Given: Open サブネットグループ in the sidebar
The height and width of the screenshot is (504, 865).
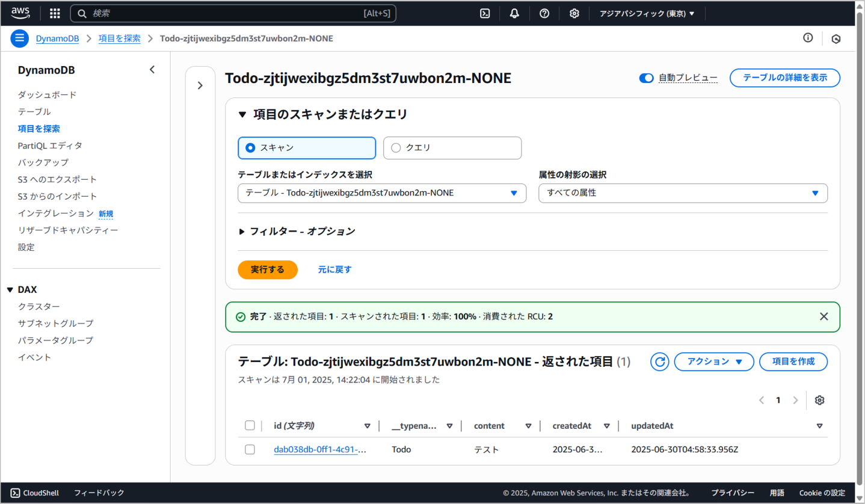Looking at the screenshot, I should click(x=55, y=324).
